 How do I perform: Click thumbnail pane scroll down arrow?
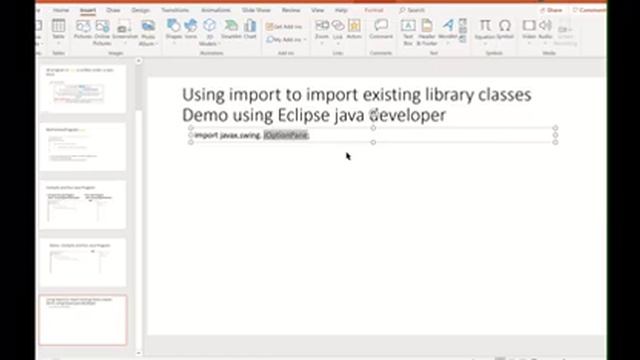click(x=138, y=353)
